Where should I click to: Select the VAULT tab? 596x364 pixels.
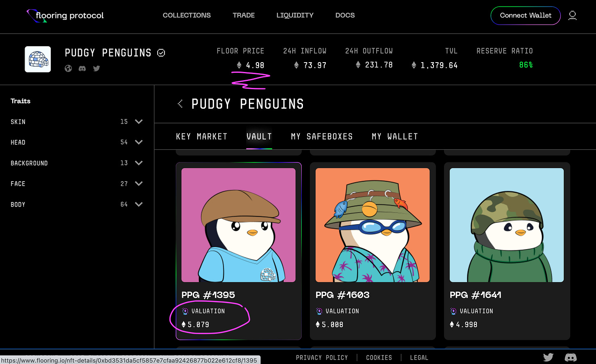pyautogui.click(x=259, y=137)
